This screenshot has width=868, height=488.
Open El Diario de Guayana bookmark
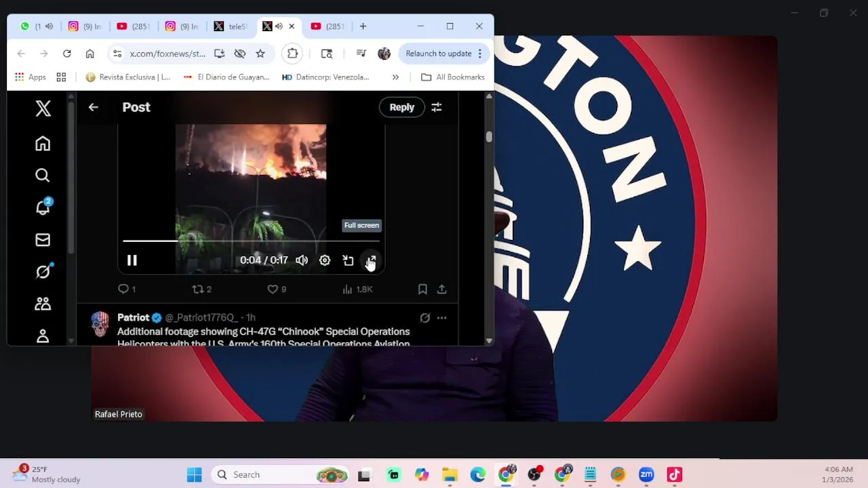tap(227, 77)
